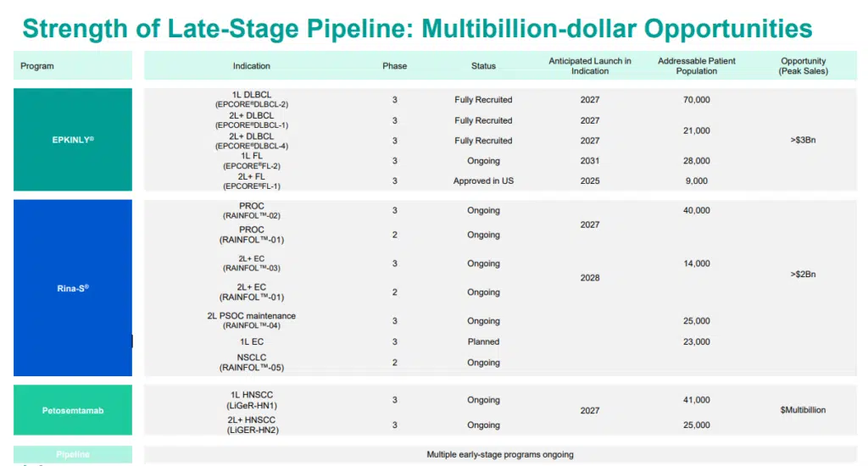Click the teal EPKINLY program block
The image size is (868, 466).
(73, 140)
